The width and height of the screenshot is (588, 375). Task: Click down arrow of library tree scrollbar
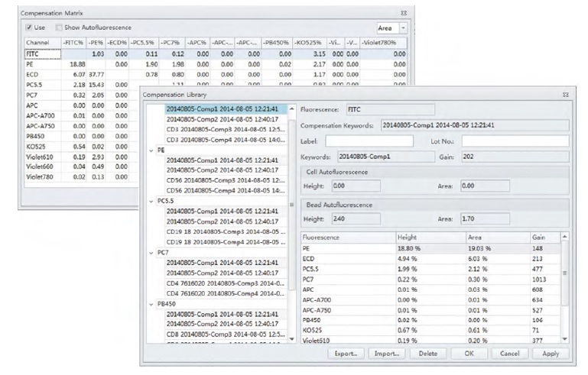pos(292,339)
